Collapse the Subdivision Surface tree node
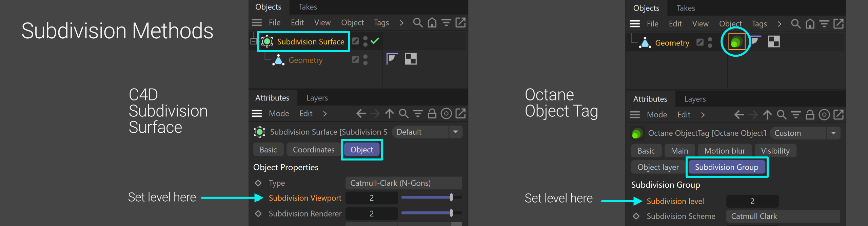Image resolution: width=868 pixels, height=226 pixels. (253, 41)
